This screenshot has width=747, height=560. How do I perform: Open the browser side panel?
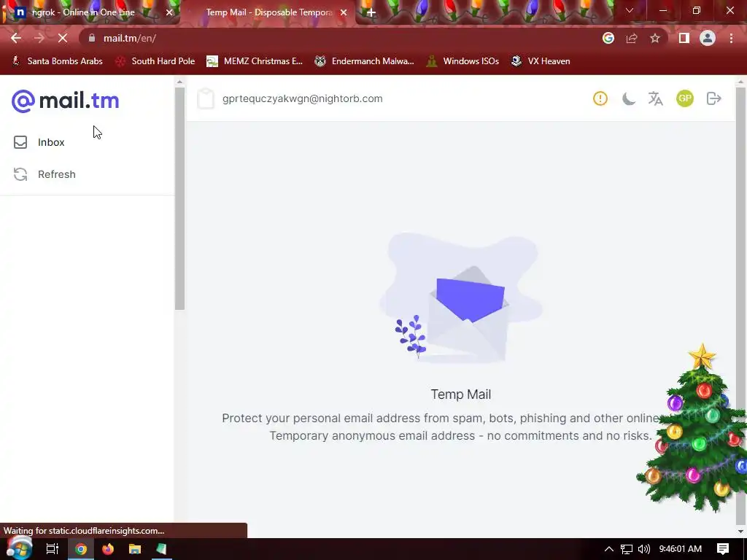(x=684, y=38)
